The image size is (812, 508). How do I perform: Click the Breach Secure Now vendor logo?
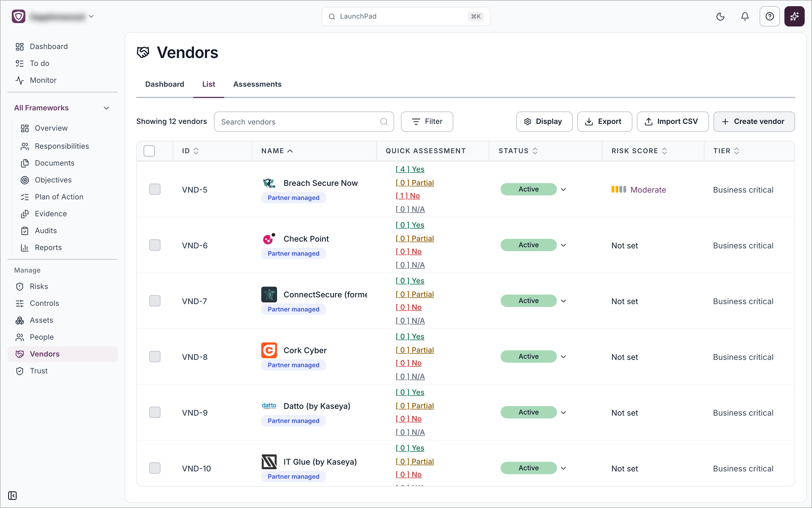tap(269, 183)
